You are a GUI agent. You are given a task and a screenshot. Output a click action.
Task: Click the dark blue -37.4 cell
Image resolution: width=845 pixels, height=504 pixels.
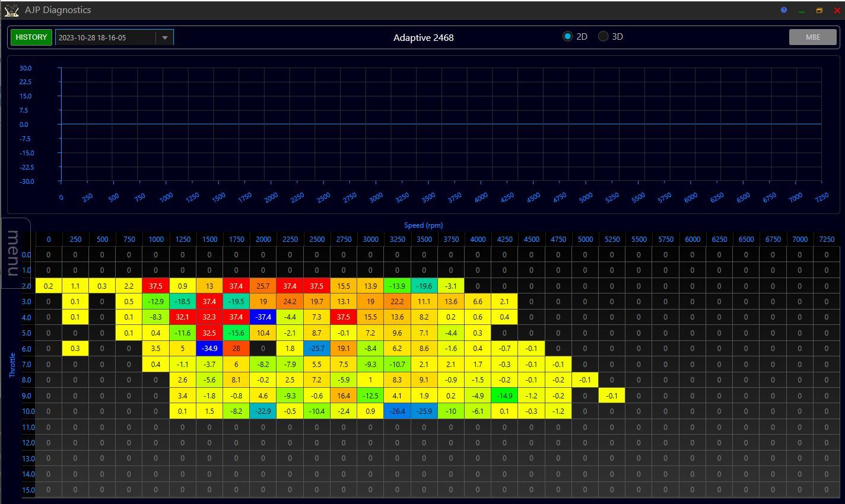(x=263, y=317)
